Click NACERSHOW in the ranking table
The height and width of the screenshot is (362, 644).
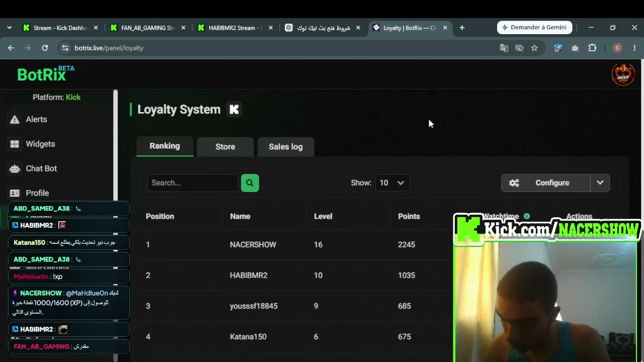(x=253, y=245)
